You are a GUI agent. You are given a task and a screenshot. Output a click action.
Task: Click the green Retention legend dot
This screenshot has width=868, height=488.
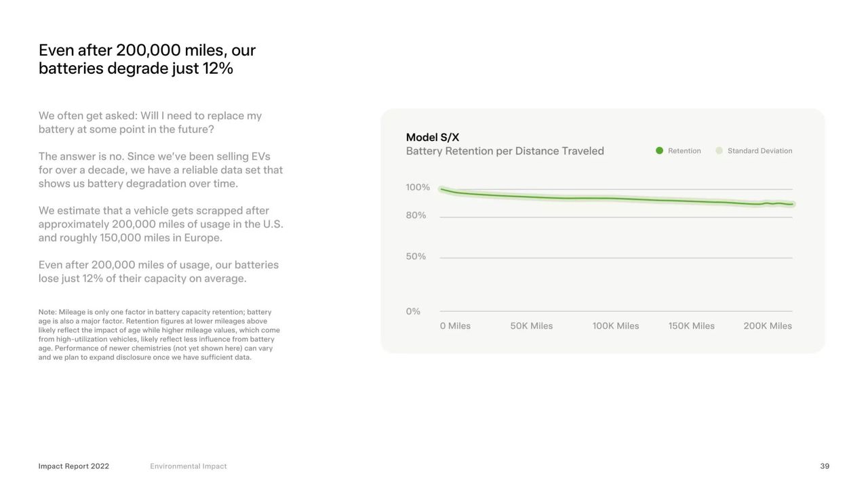click(659, 150)
